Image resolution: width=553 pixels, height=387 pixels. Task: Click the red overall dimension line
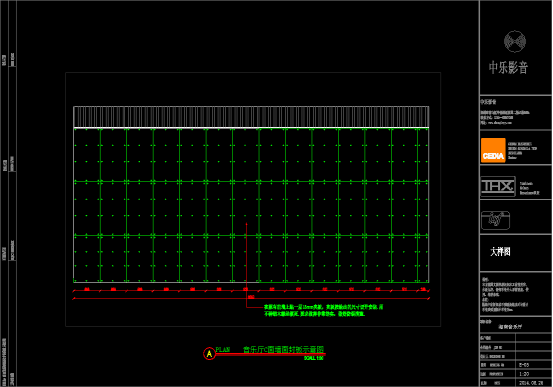pos(251,299)
